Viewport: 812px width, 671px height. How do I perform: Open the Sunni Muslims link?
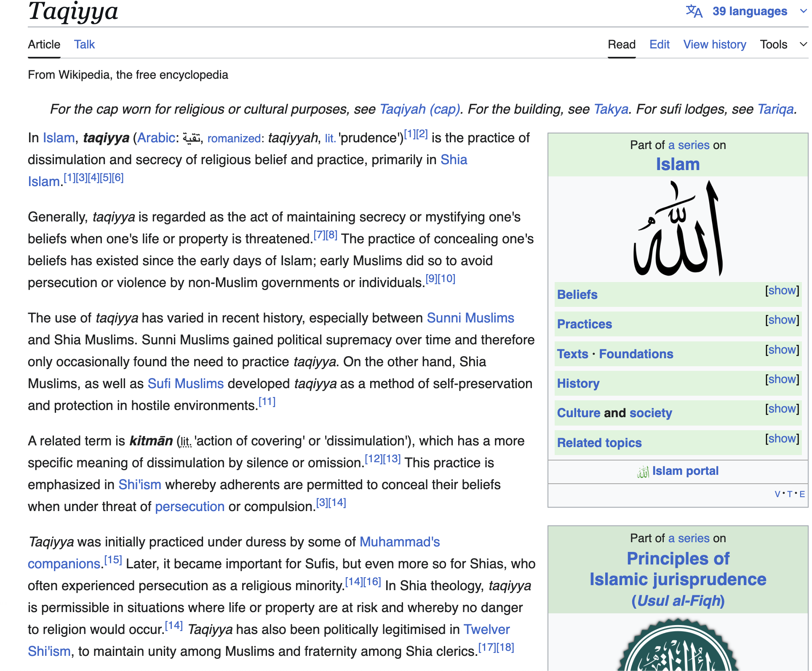coord(470,318)
